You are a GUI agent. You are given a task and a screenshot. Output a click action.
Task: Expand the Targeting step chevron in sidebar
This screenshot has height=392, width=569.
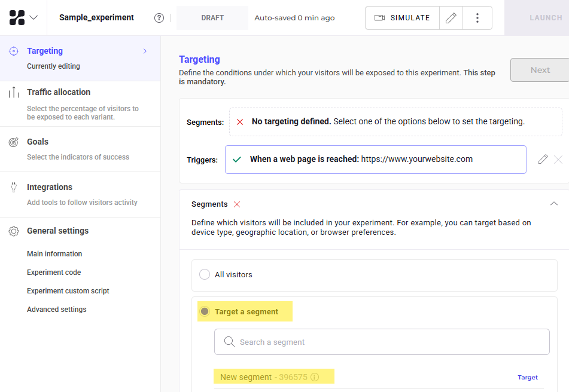click(x=145, y=51)
